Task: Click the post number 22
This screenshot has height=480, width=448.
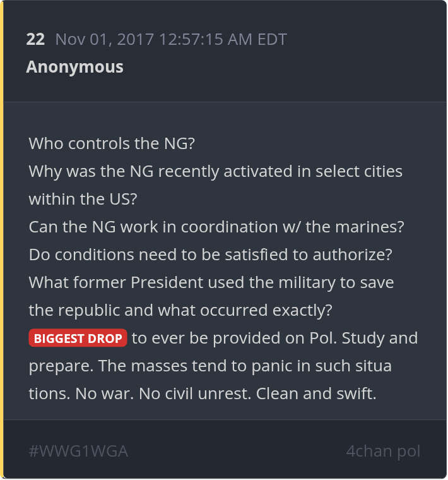Action: (x=35, y=40)
